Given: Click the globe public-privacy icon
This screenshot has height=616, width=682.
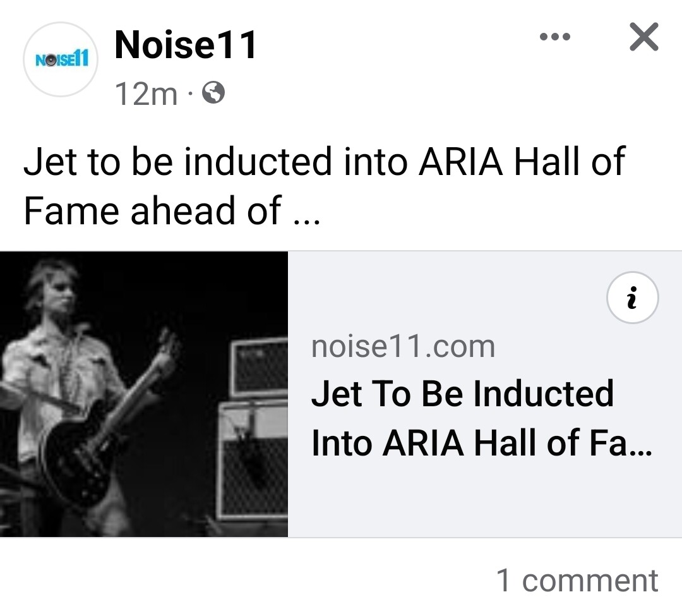Looking at the screenshot, I should coord(213,93).
